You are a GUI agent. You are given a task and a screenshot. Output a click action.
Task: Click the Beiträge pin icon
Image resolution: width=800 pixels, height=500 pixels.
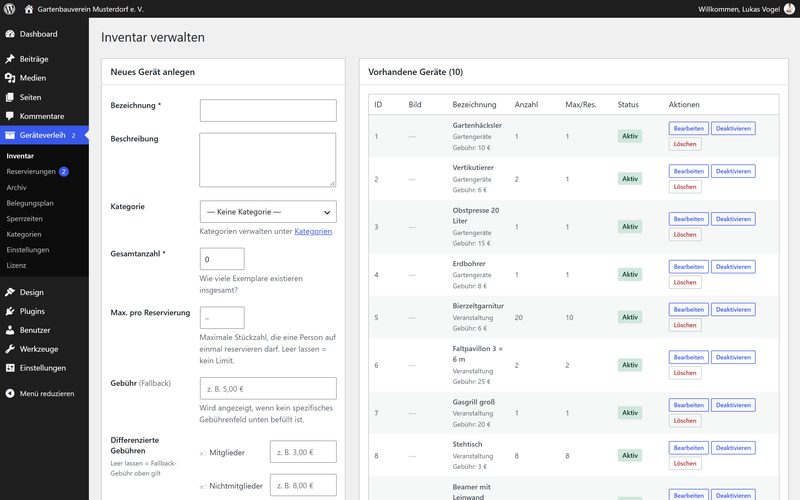[x=10, y=59]
